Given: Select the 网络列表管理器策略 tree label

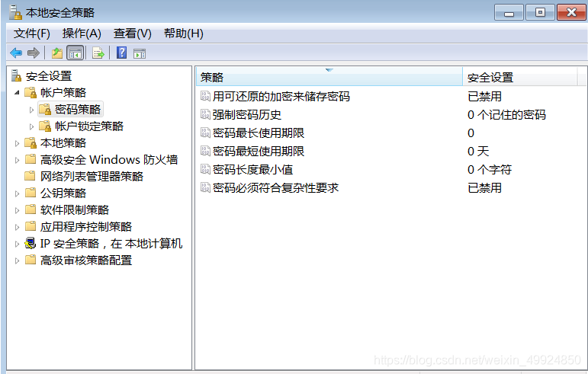Looking at the screenshot, I should click(x=92, y=176).
